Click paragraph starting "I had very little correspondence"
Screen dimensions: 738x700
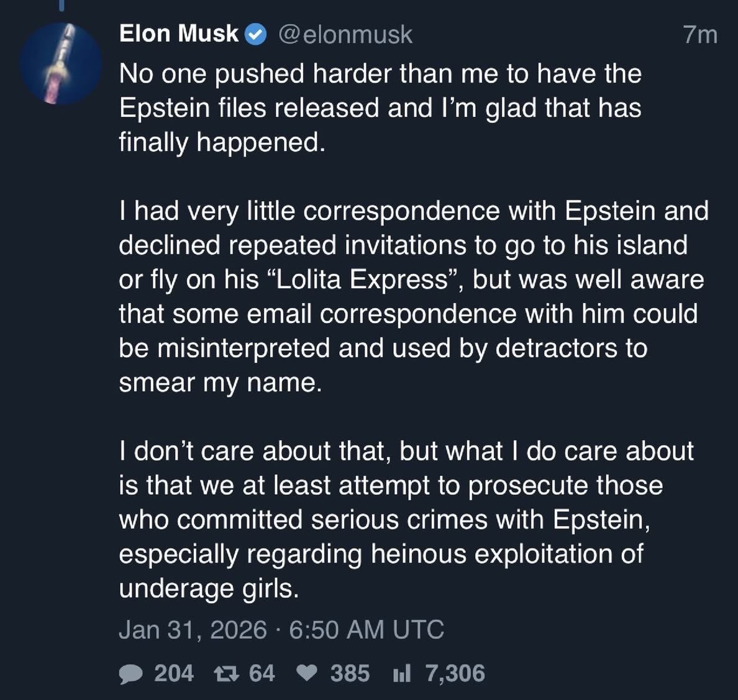[x=410, y=297]
